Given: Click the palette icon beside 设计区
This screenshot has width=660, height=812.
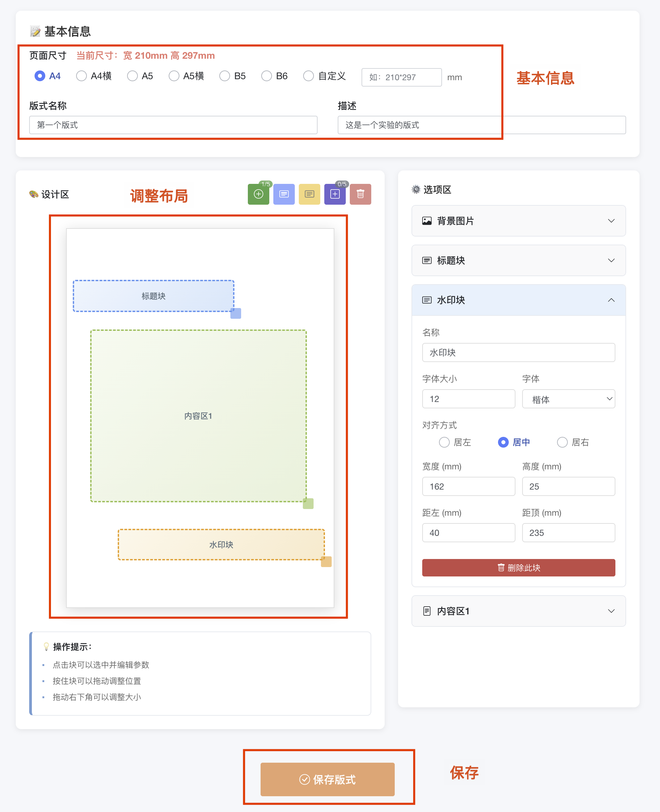Looking at the screenshot, I should (34, 194).
